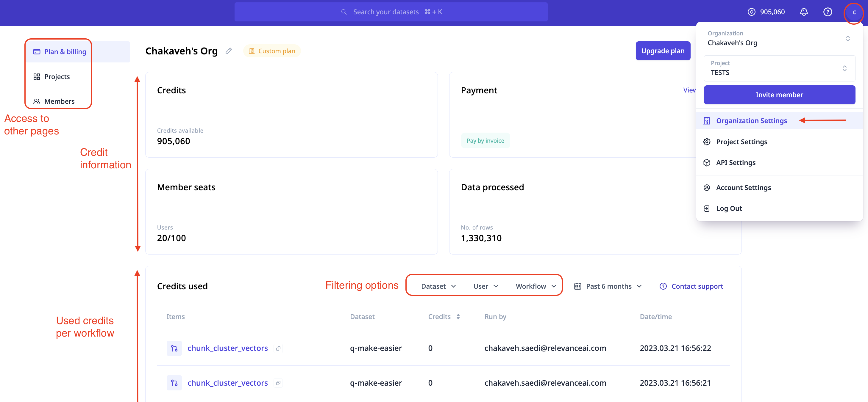This screenshot has width=868, height=402.
Task: Expand the Dataset filter dropdown
Action: tap(438, 286)
